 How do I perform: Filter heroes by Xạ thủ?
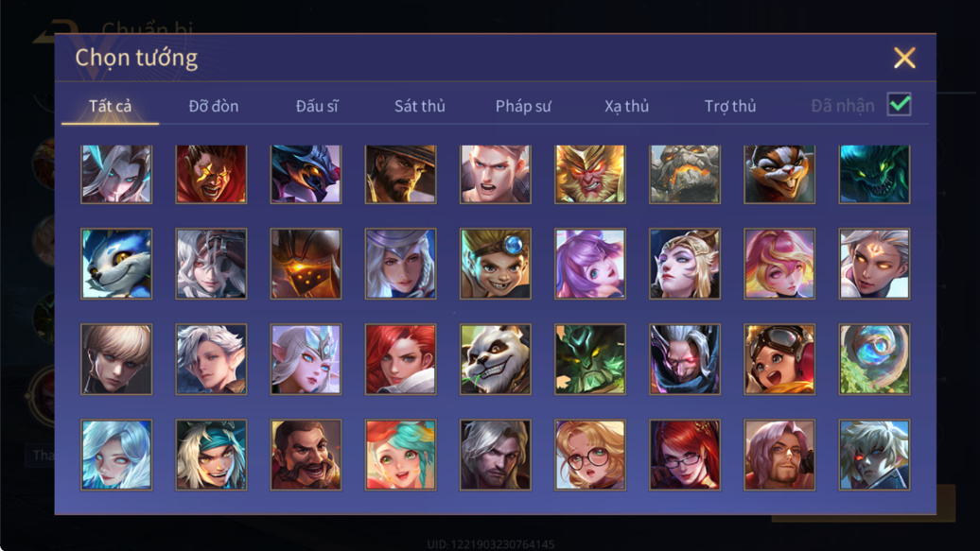click(626, 106)
